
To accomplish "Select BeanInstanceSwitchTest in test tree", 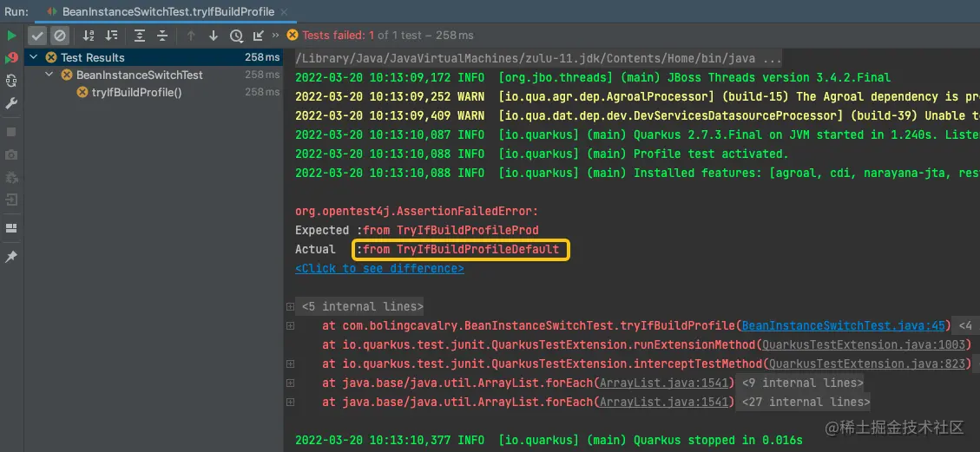I will [140, 75].
